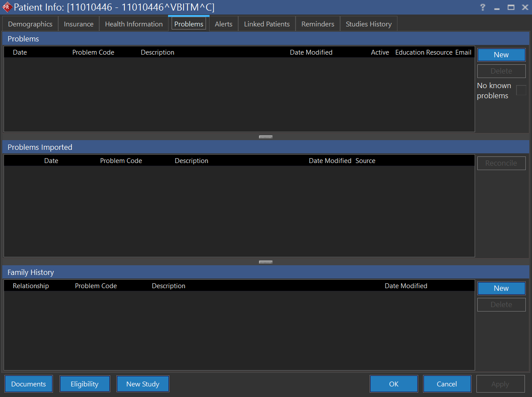
Task: Start a New Study
Action: [x=142, y=384]
